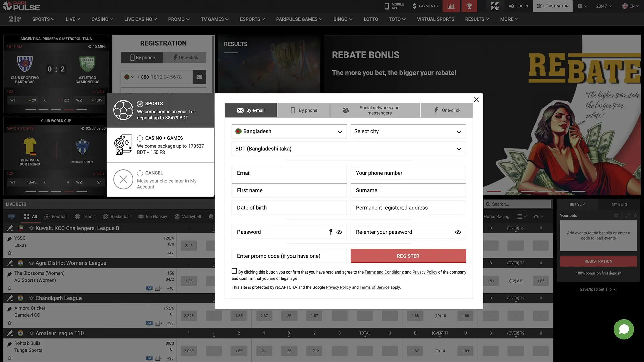Viewport: 644px width, 362px height.
Task: Open the Select city dropdown
Action: point(408,131)
